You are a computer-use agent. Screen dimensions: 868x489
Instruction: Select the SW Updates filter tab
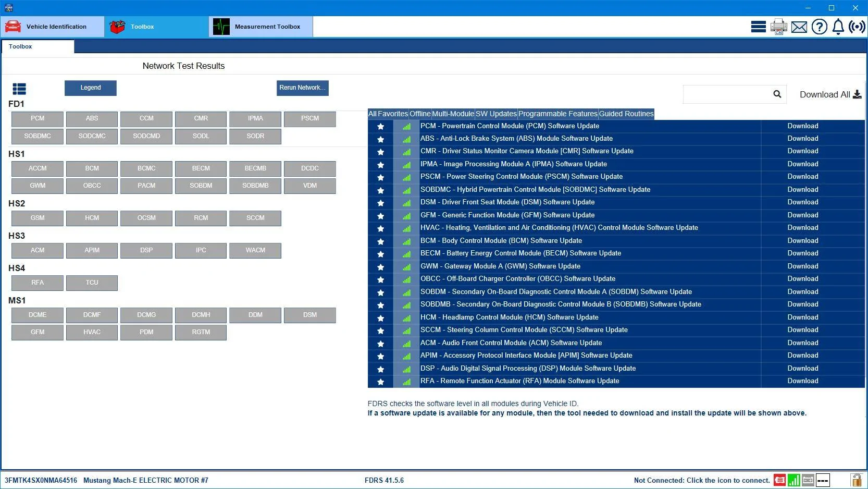496,114
